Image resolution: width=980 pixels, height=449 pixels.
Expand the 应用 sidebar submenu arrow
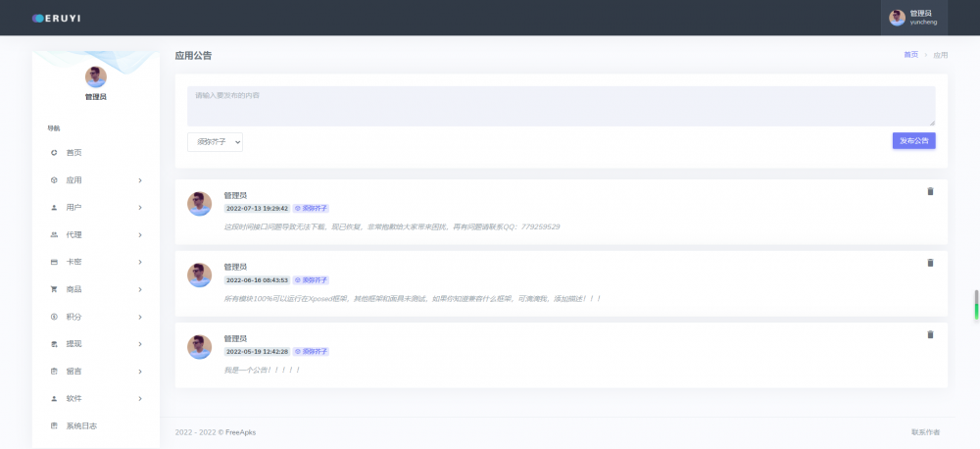click(140, 180)
